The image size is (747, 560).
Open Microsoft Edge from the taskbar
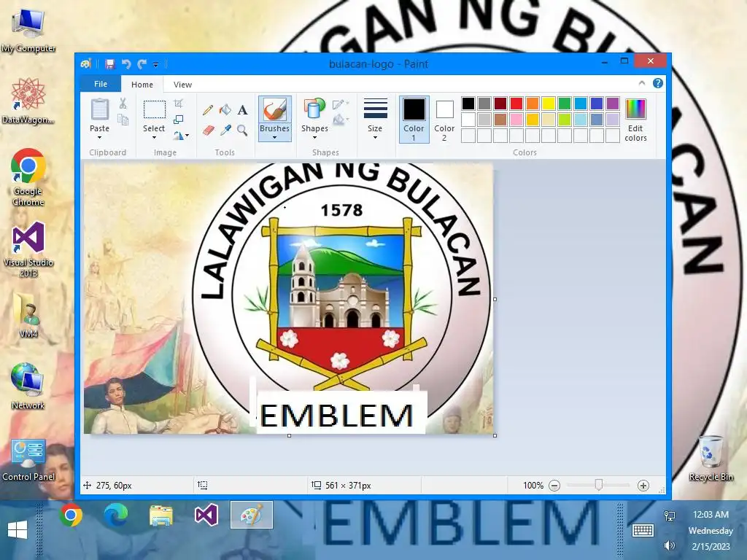coord(116,516)
